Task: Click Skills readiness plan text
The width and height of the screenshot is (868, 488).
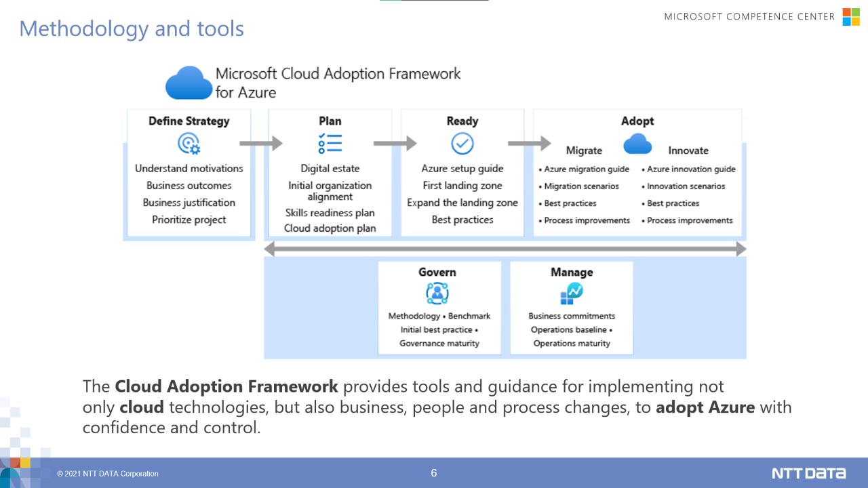Action: [330, 213]
